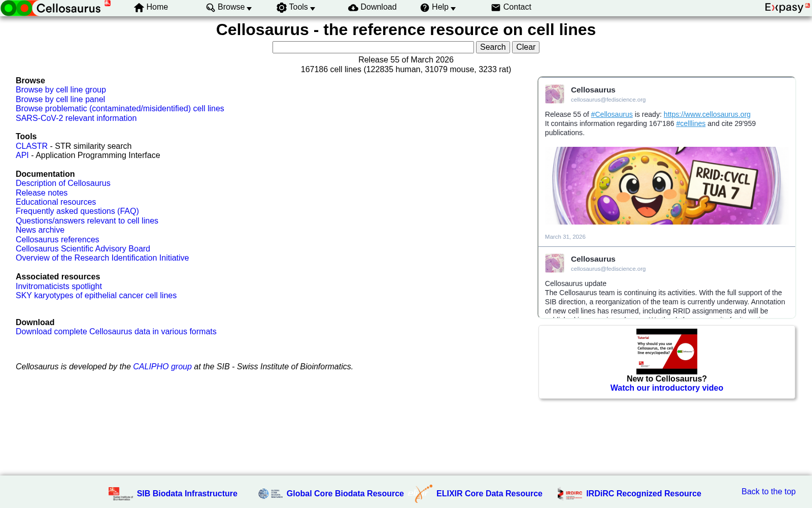Click Cellosaurus name on Release 55 post
Viewport: 812px width, 508px height.
coord(593,90)
